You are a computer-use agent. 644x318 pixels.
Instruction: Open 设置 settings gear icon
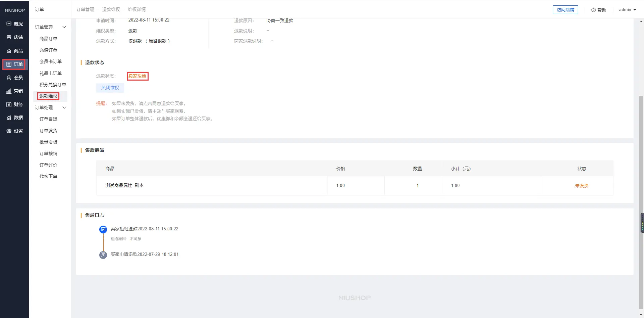click(x=9, y=131)
